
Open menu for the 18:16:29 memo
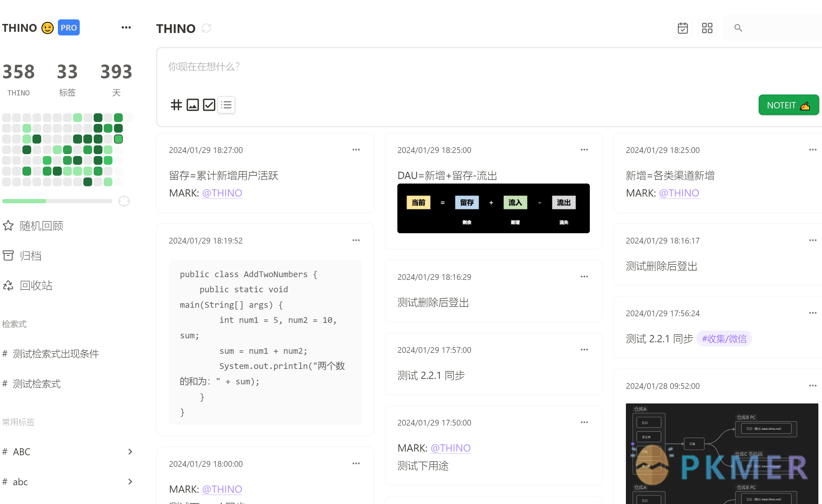(584, 277)
